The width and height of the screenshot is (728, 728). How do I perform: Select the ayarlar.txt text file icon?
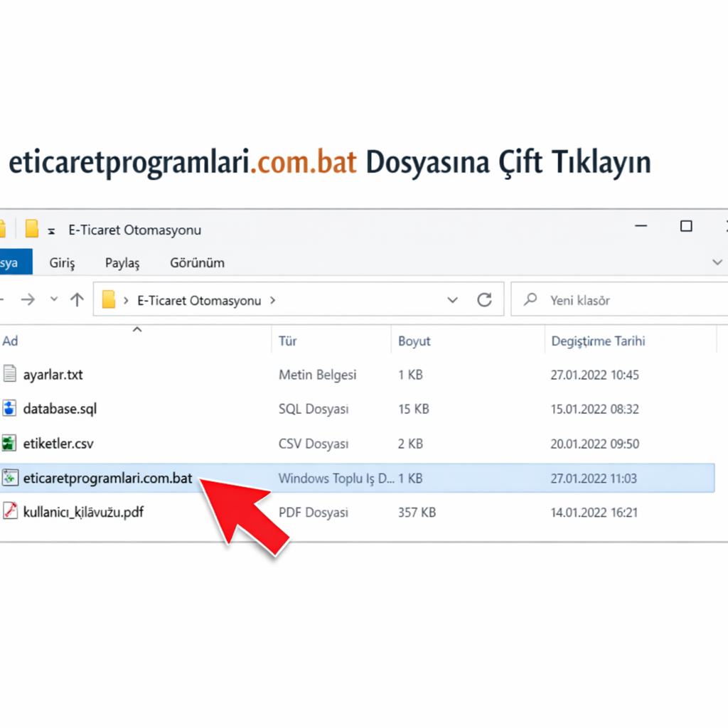(x=9, y=374)
